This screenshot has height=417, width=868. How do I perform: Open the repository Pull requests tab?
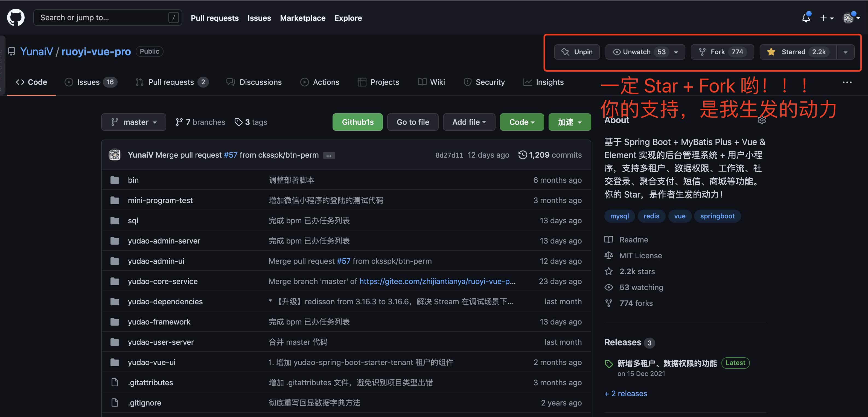coord(172,82)
